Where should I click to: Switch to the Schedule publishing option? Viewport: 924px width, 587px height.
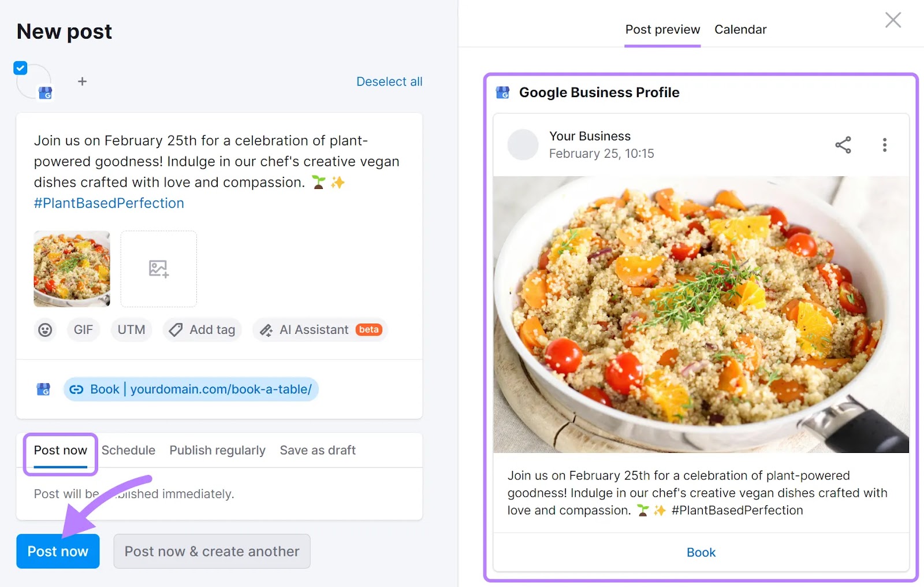pos(128,450)
